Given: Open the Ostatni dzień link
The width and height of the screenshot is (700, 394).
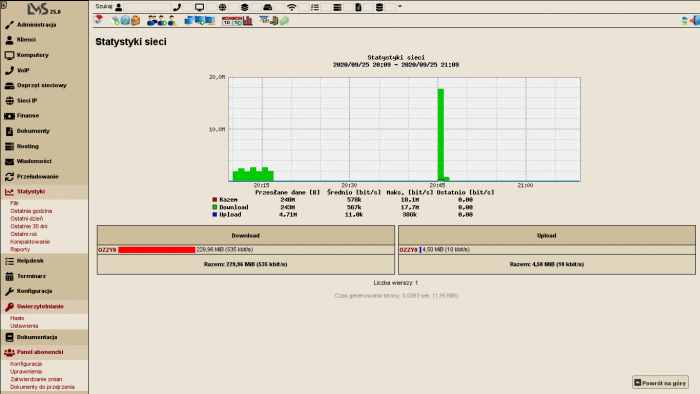Looking at the screenshot, I should click(x=27, y=219).
